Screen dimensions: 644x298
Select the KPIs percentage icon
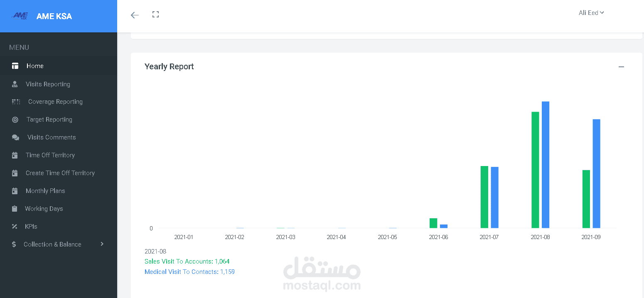[15, 226]
